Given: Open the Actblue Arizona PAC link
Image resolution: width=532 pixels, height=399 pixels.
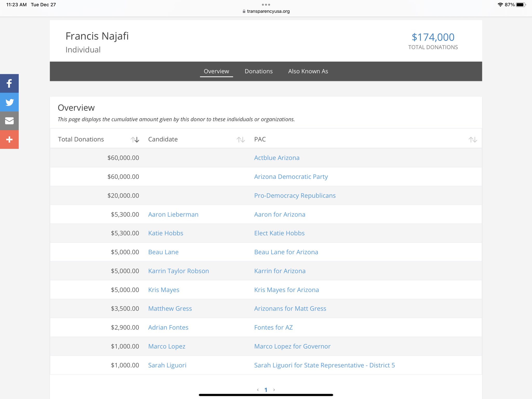Looking at the screenshot, I should [276, 158].
